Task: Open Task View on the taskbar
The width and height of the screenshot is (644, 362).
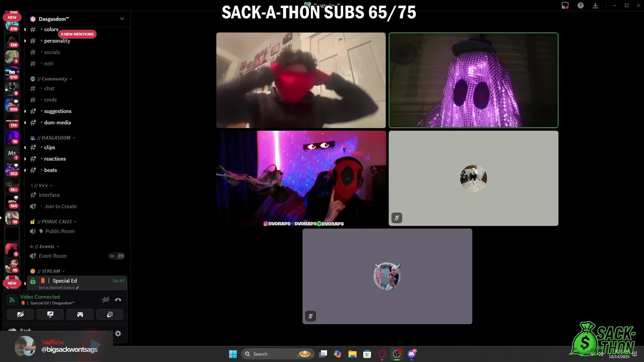Action: point(324,354)
